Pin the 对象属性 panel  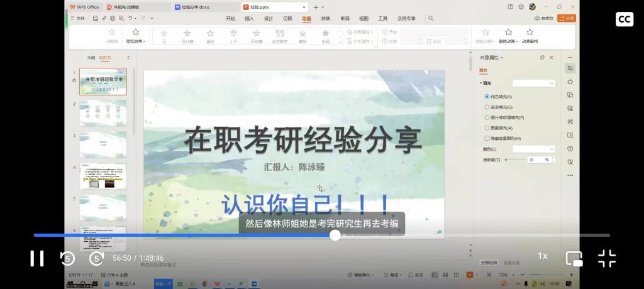542,57
